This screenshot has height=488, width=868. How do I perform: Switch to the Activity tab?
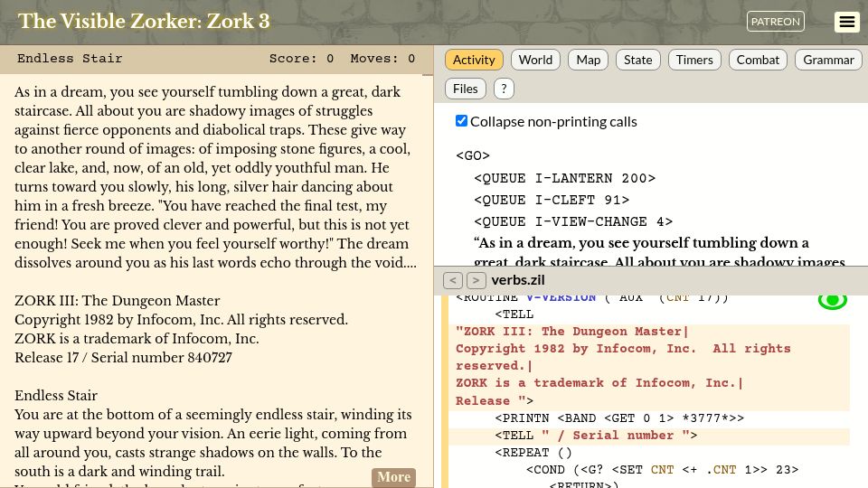pos(474,60)
